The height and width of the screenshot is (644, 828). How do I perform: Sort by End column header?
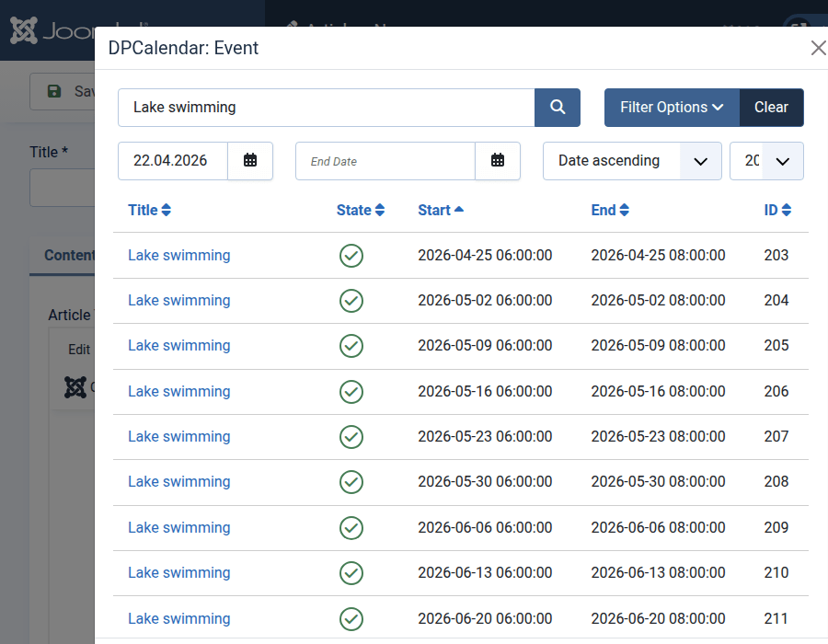click(609, 210)
